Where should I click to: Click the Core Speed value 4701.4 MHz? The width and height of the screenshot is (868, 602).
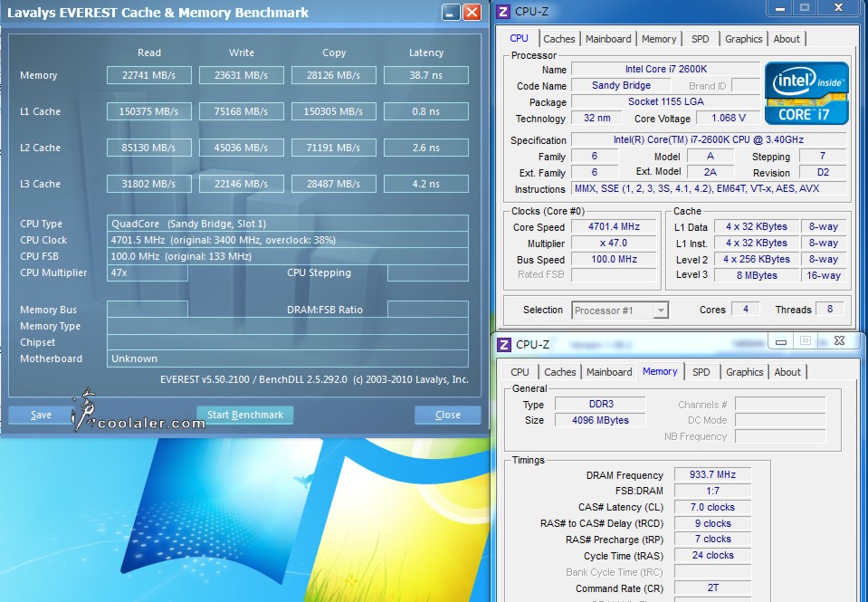614,226
